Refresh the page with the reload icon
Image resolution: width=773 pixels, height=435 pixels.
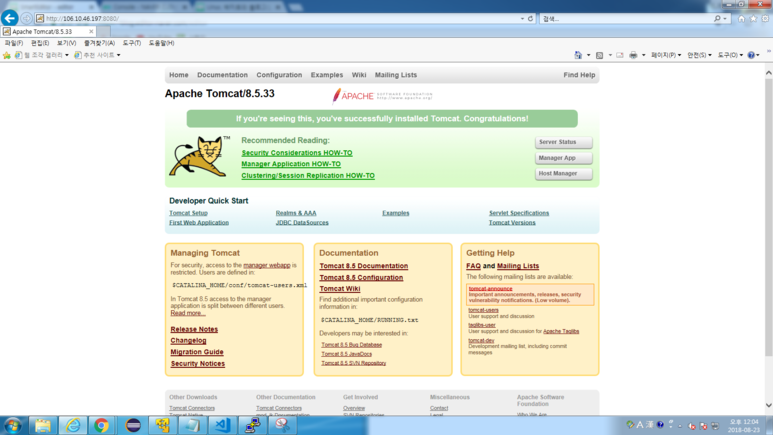click(530, 19)
